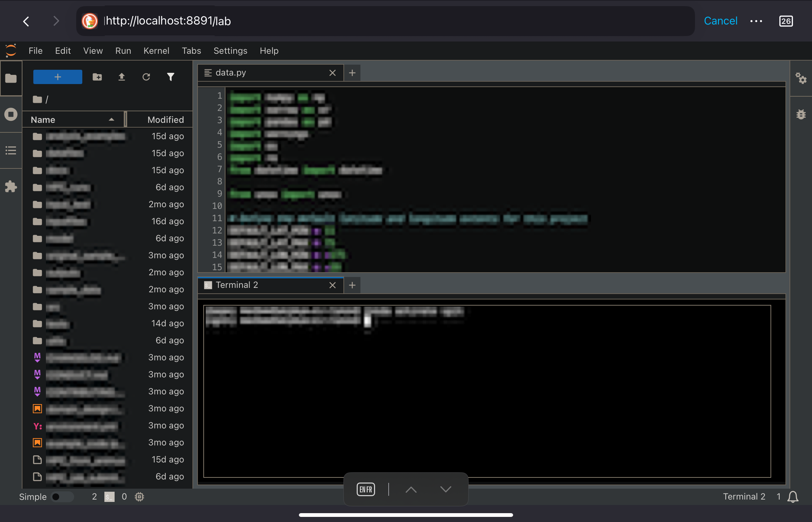Screen dimensions: 812x522
Task: Open the tab switcher showing 26 tabs
Action: (786, 21)
